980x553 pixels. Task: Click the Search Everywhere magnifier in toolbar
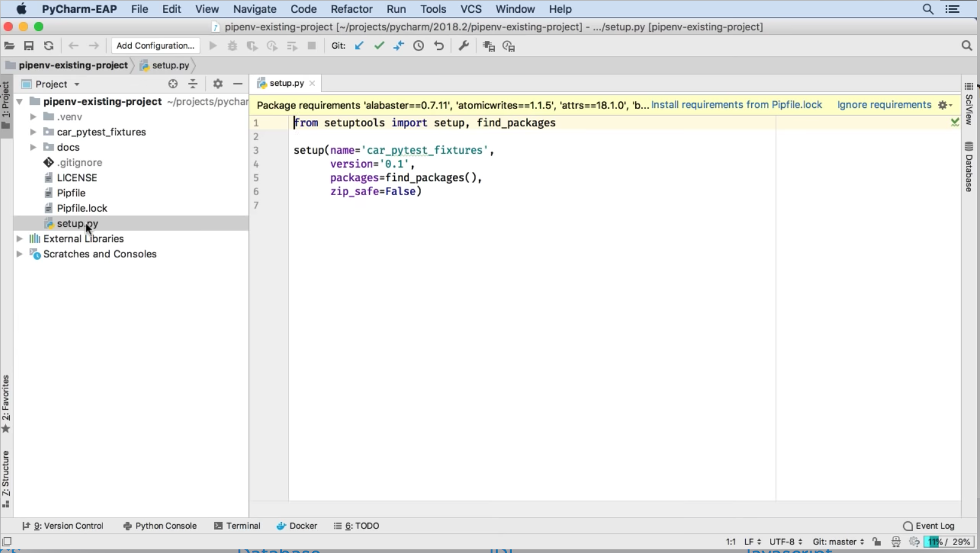(x=967, y=46)
